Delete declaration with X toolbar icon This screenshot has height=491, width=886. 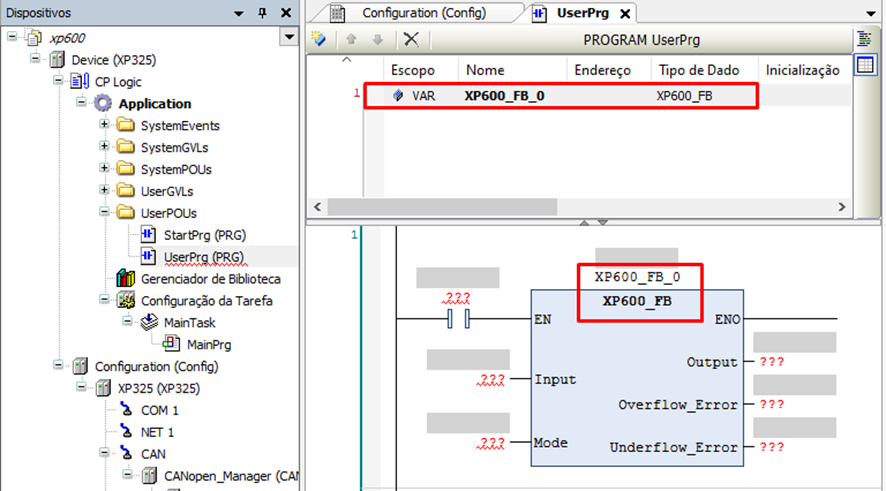tap(411, 39)
